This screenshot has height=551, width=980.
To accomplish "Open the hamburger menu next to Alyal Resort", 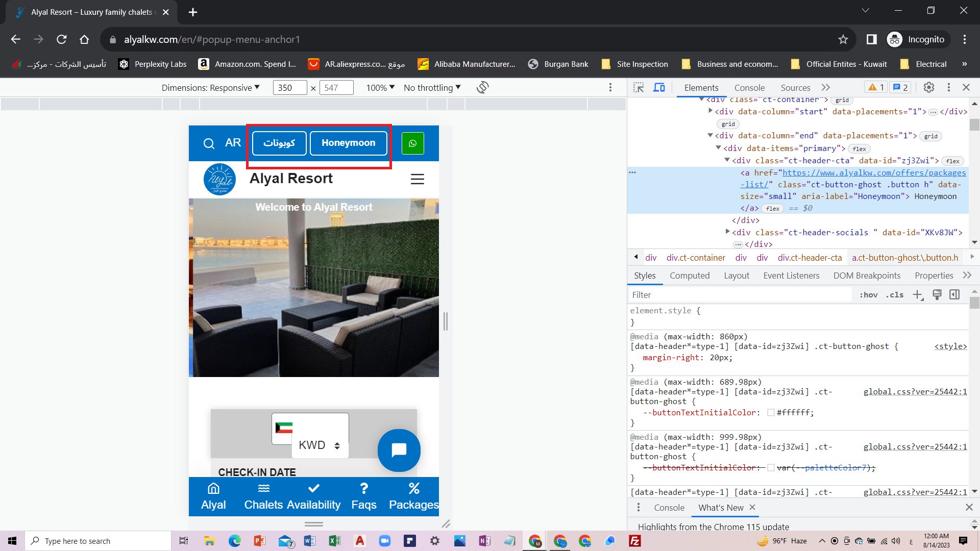I will point(418,179).
